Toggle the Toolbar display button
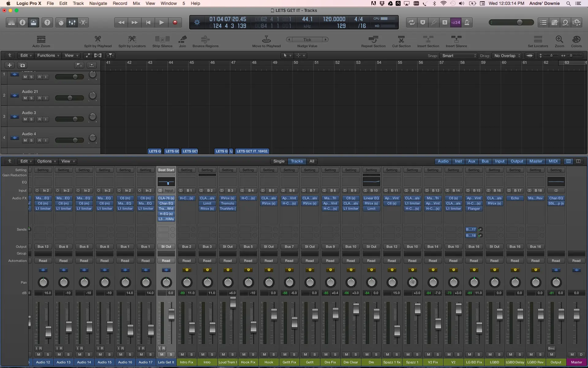 pyautogui.click(x=33, y=22)
